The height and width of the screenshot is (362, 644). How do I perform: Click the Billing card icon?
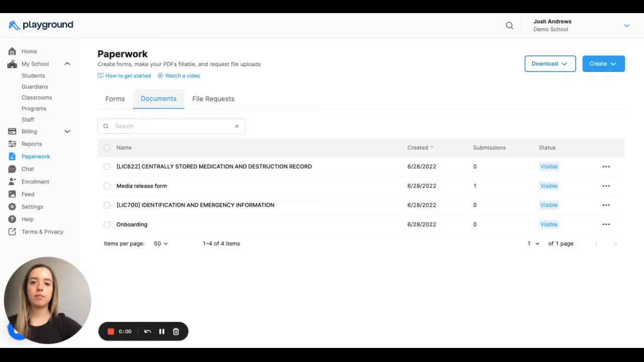[x=12, y=131]
